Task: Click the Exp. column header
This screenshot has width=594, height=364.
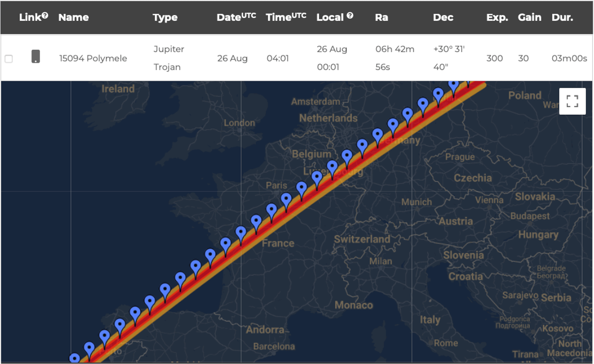Action: tap(497, 18)
